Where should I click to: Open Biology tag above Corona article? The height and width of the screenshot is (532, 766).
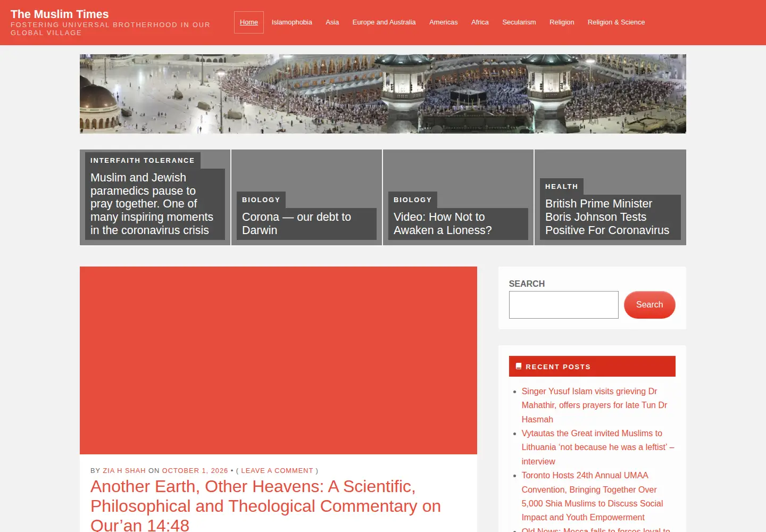261,199
